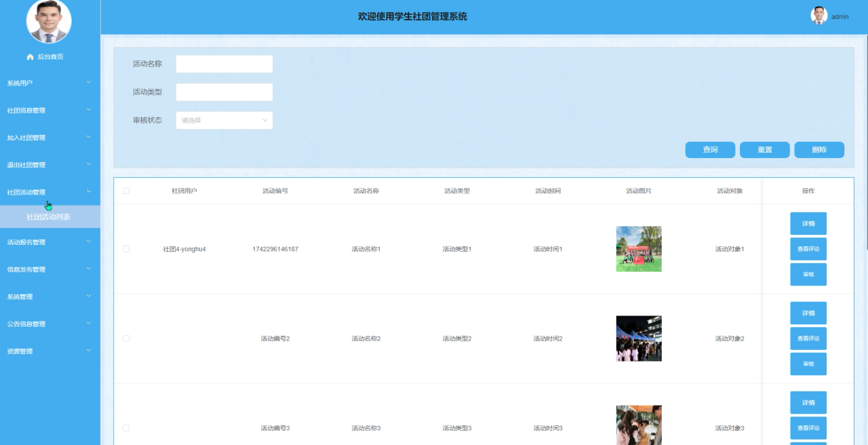Expand the 系统用户 menu chevron
The image size is (868, 445).
[x=89, y=83]
